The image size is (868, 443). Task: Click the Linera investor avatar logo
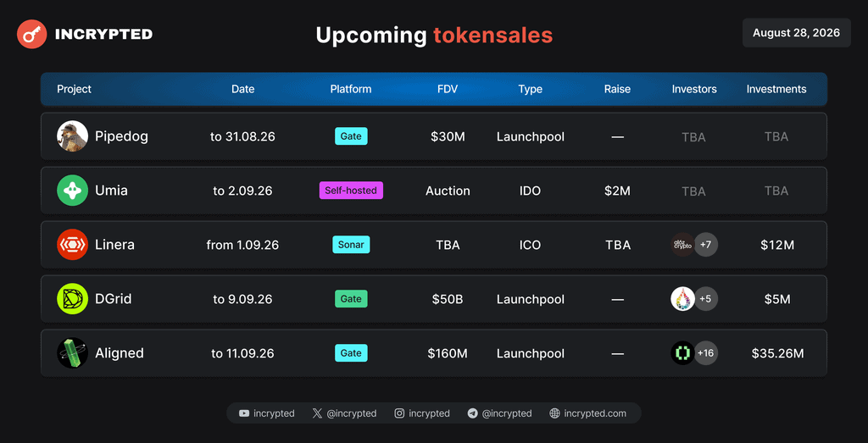(x=682, y=245)
